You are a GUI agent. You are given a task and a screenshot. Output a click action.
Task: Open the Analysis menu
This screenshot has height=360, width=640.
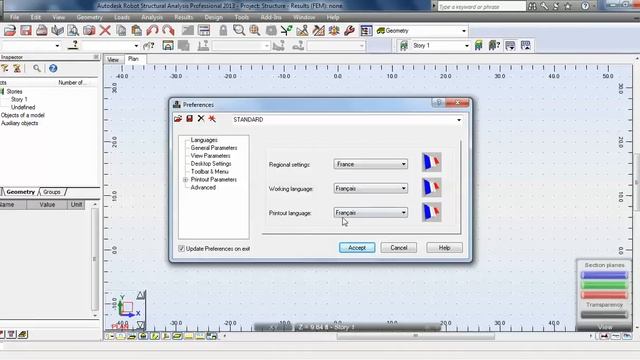tap(152, 17)
